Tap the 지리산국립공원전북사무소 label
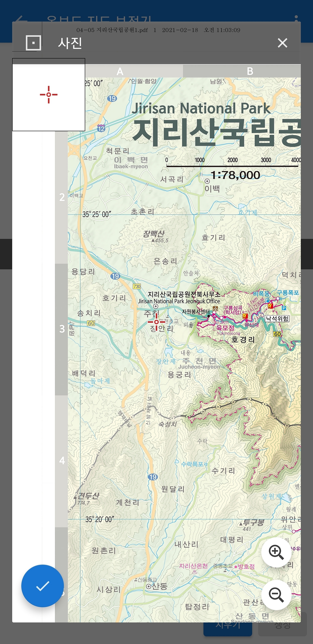The image size is (313, 644). pyautogui.click(x=184, y=294)
